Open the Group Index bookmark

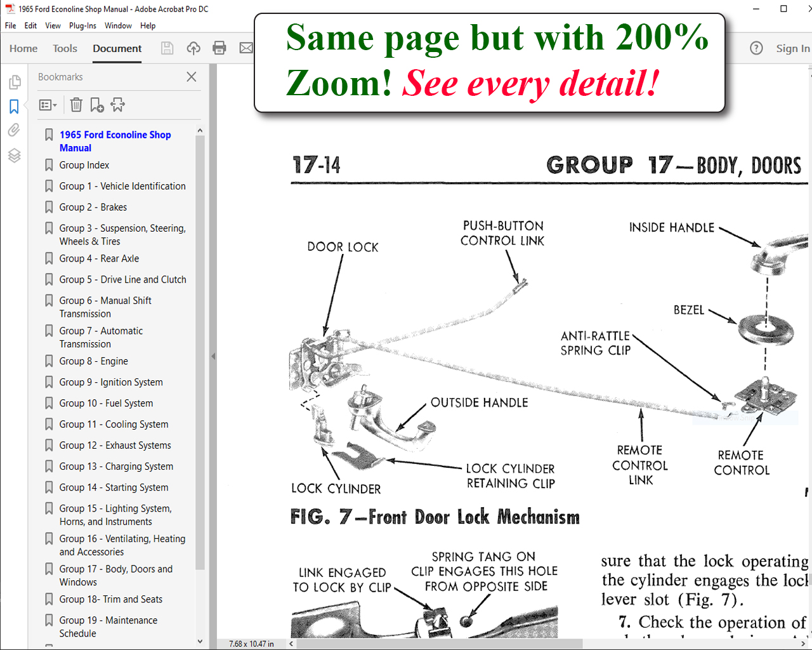point(84,165)
